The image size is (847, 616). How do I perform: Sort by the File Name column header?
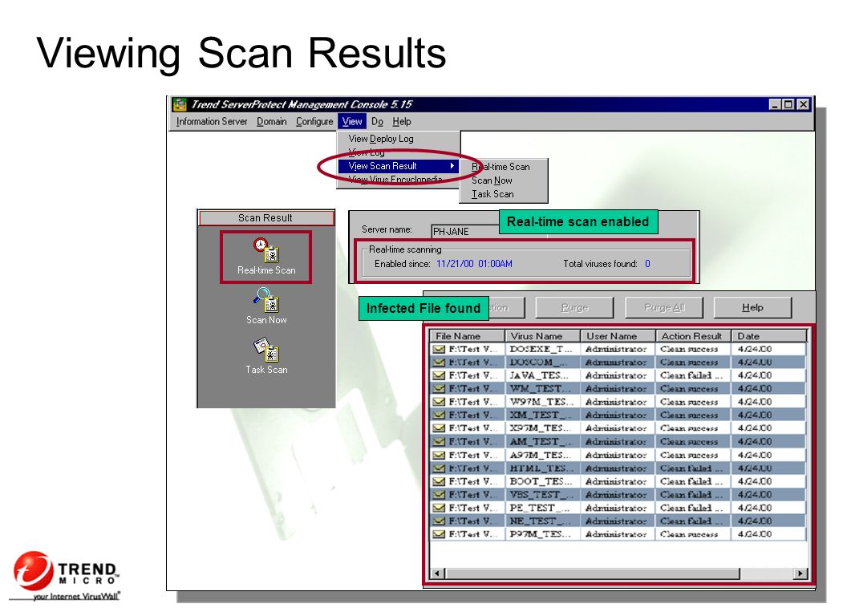pos(468,336)
